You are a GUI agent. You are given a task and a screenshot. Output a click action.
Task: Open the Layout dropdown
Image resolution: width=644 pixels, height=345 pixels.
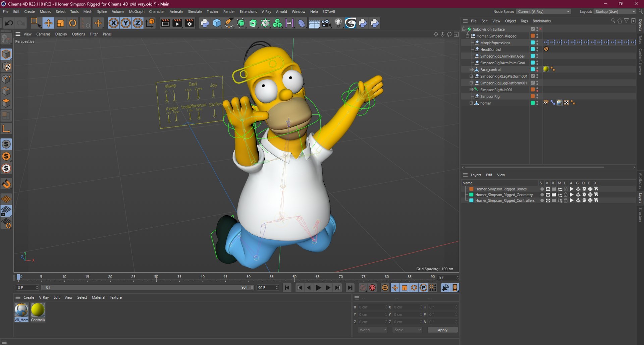[614, 11]
